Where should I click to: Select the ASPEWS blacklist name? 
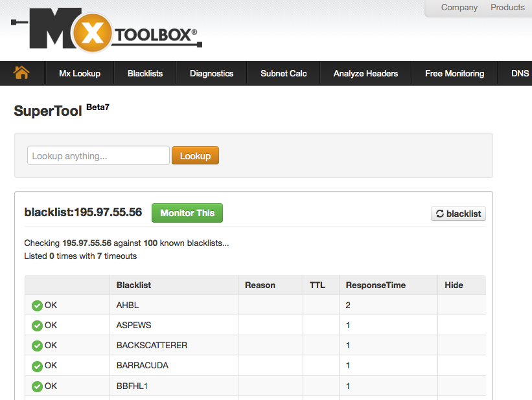[x=133, y=325]
